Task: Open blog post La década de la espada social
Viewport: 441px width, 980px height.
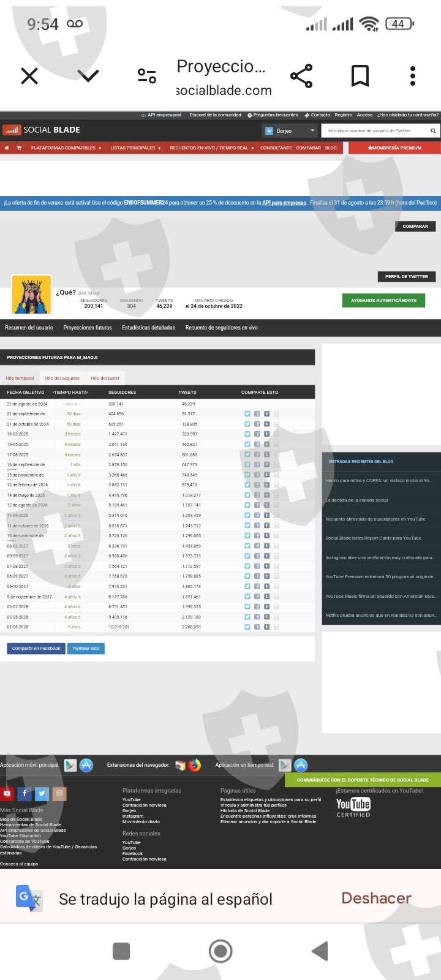Action: click(x=357, y=500)
